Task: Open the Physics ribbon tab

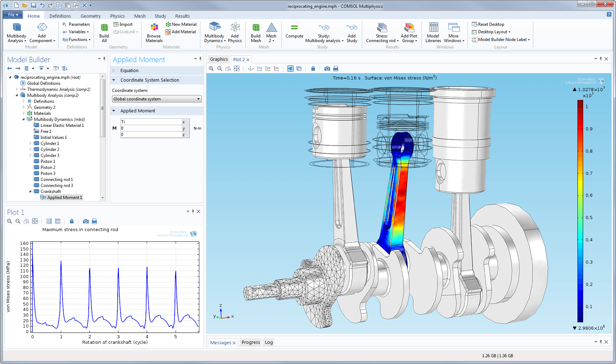Action: coord(117,16)
